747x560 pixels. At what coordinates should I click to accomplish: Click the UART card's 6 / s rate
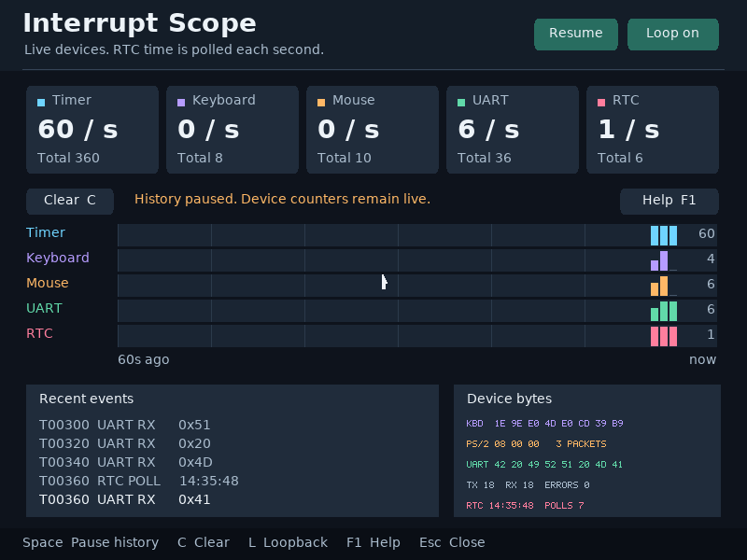point(488,129)
